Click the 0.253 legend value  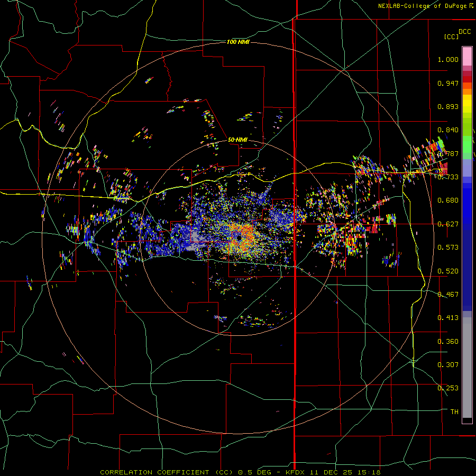(x=448, y=388)
